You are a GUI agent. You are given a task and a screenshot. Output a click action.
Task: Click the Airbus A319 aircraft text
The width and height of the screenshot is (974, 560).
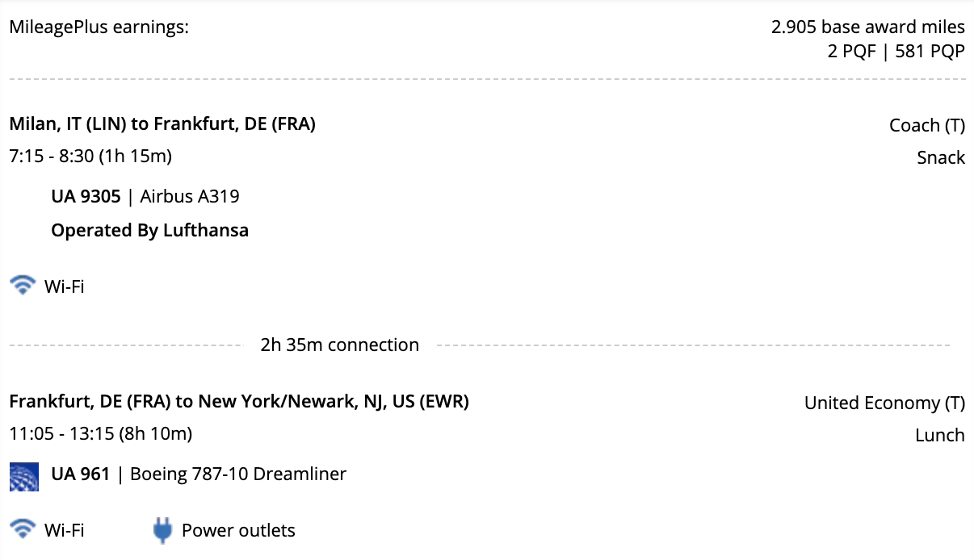(x=190, y=196)
